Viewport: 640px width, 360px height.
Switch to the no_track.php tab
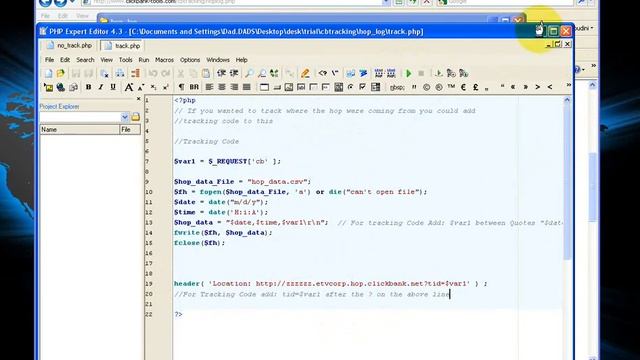pyautogui.click(x=69, y=45)
